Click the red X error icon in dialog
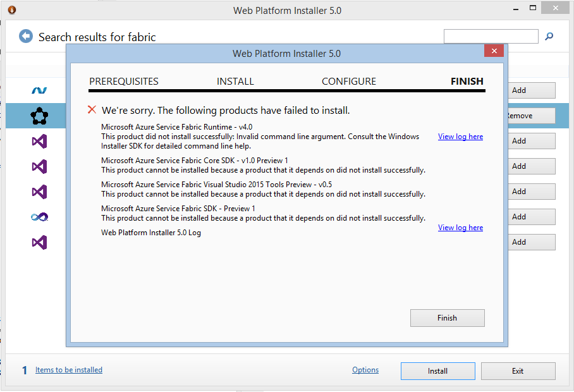The height and width of the screenshot is (392, 574). [92, 110]
